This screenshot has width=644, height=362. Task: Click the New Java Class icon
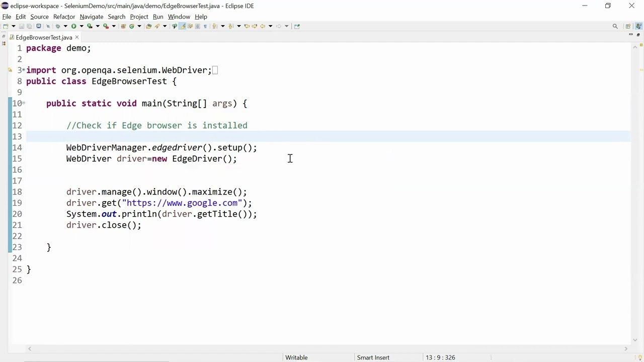(131, 26)
